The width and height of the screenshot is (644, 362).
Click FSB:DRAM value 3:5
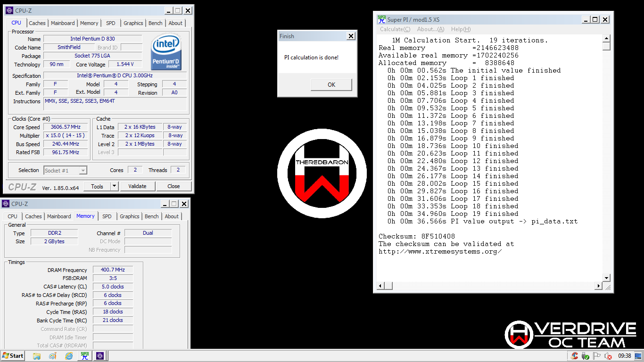(x=113, y=278)
